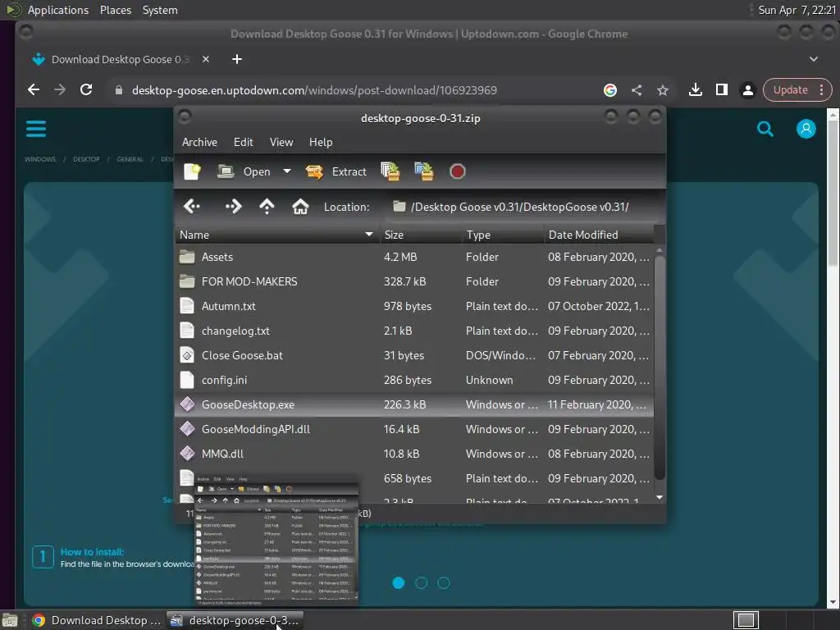Select GooseModdingAPI.dll file
Viewport: 840px width, 630px height.
[x=414, y=430]
